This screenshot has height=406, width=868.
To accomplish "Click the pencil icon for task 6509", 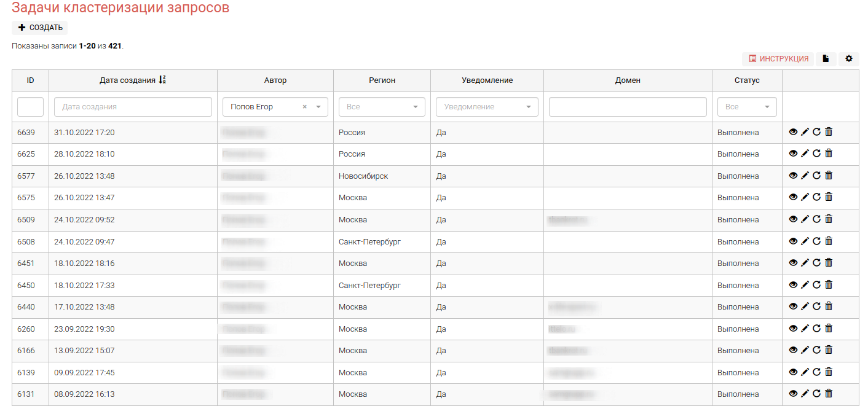I will pyautogui.click(x=805, y=219).
